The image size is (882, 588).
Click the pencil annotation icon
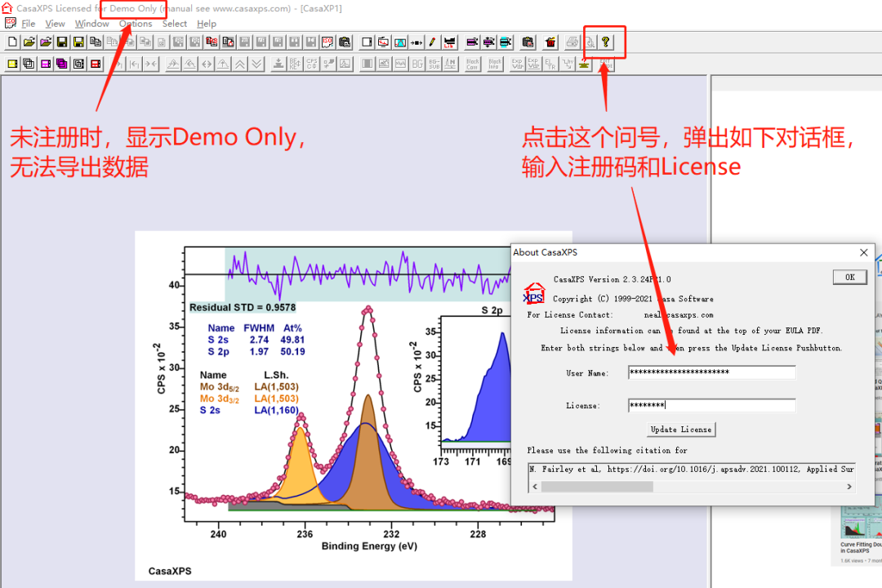point(432,42)
